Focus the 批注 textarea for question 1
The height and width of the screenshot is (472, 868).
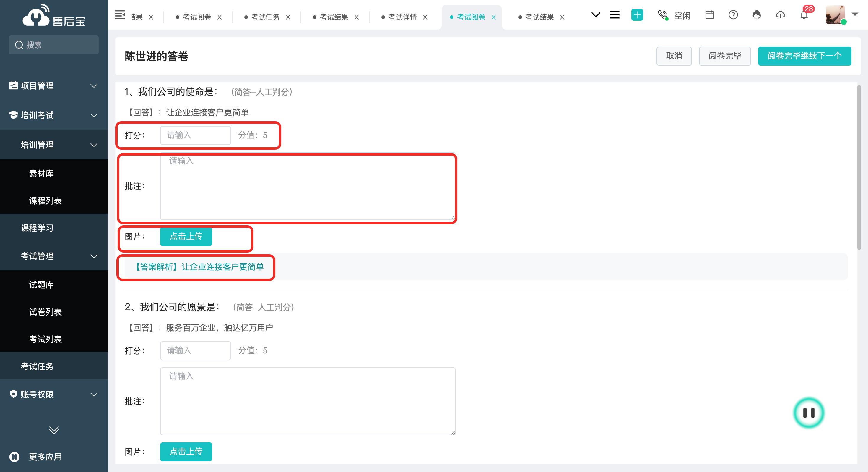(x=308, y=186)
